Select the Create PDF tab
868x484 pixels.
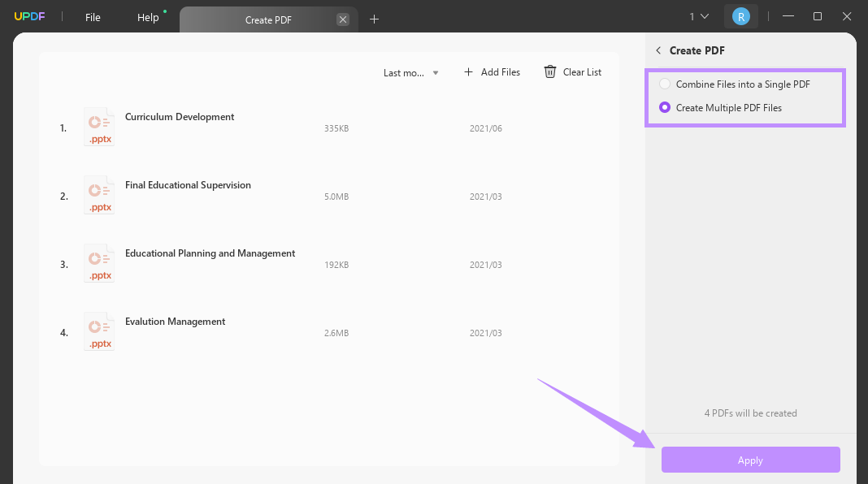[x=268, y=19]
